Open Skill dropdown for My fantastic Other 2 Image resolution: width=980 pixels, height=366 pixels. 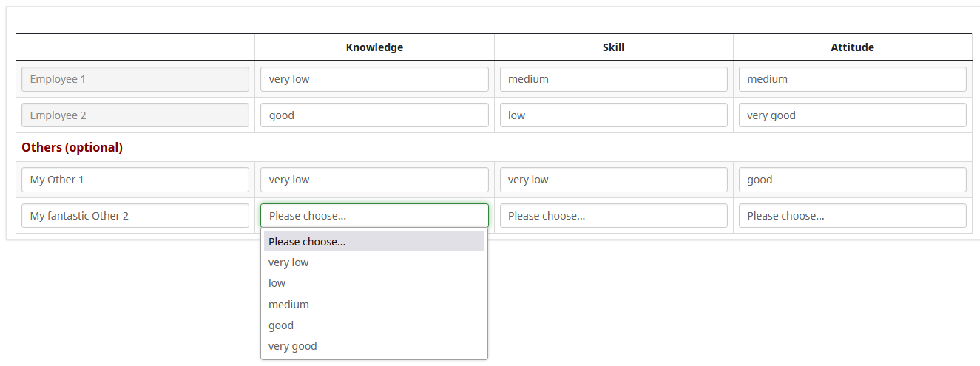pyautogui.click(x=613, y=216)
